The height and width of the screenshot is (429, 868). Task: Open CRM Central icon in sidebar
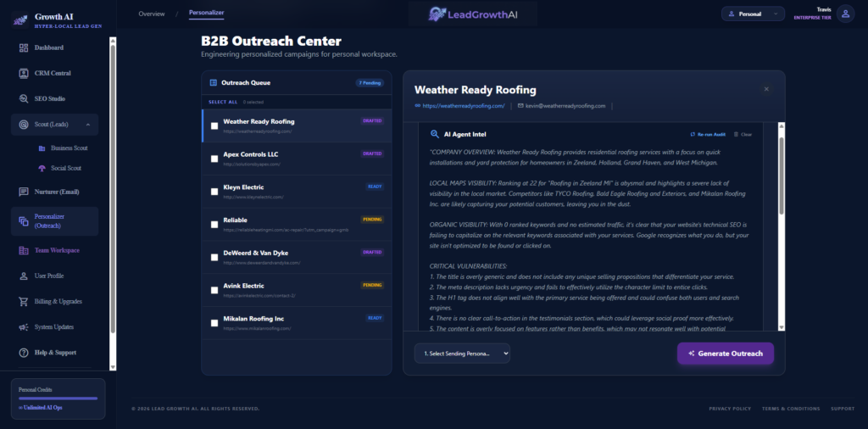coord(23,73)
